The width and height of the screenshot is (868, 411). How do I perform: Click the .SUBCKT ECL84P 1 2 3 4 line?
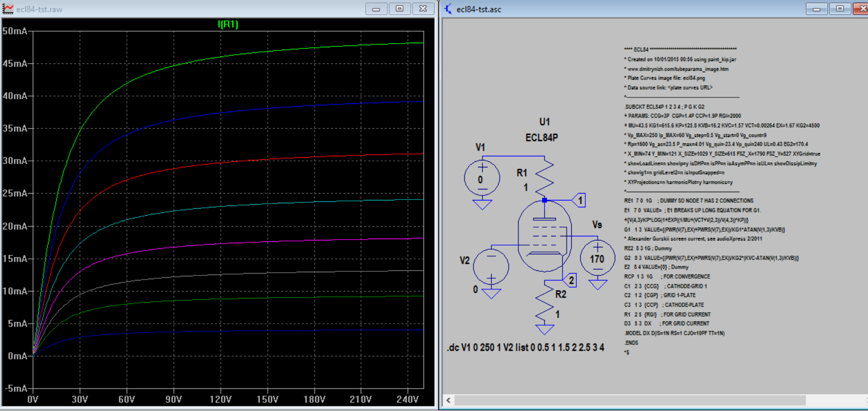(664, 107)
